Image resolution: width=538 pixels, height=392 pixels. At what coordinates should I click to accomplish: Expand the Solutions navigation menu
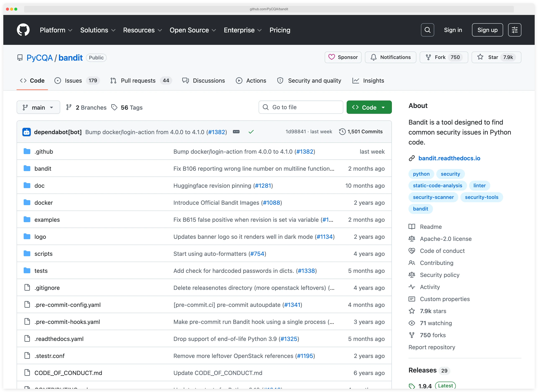(98, 30)
